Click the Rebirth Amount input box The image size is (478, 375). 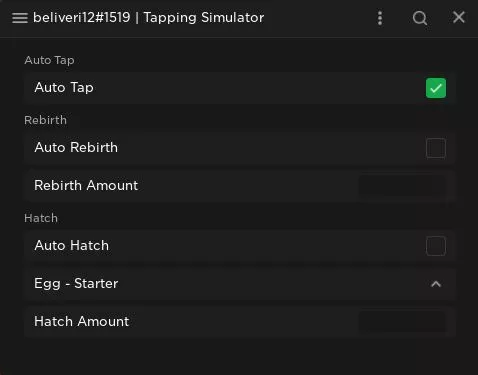402,186
